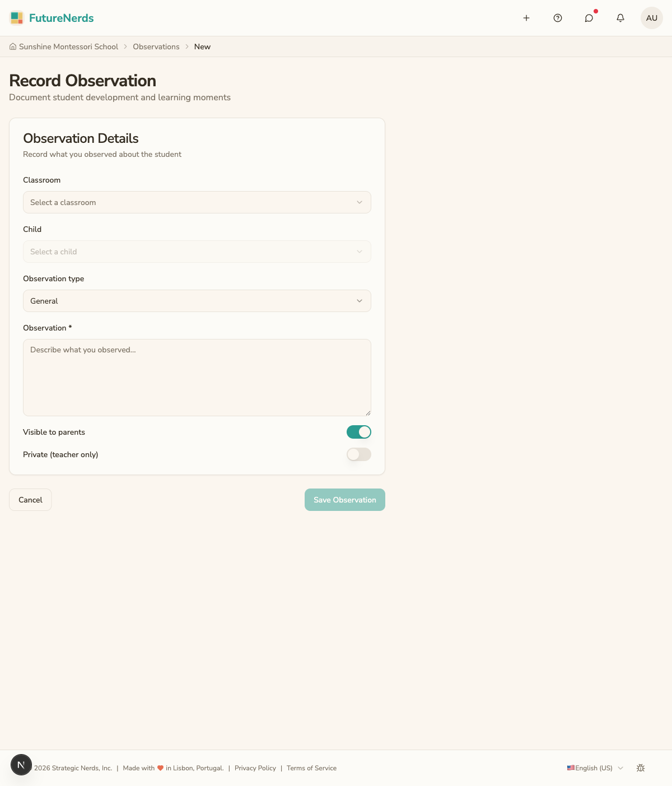The height and width of the screenshot is (786, 672).
Task: Open the Terms of Service link
Action: pyautogui.click(x=311, y=768)
